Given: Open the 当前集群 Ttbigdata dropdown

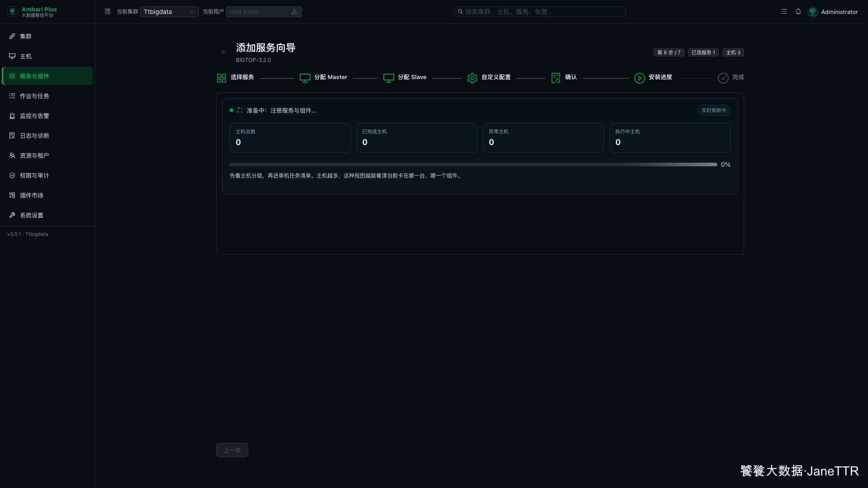Looking at the screenshot, I should [x=169, y=12].
